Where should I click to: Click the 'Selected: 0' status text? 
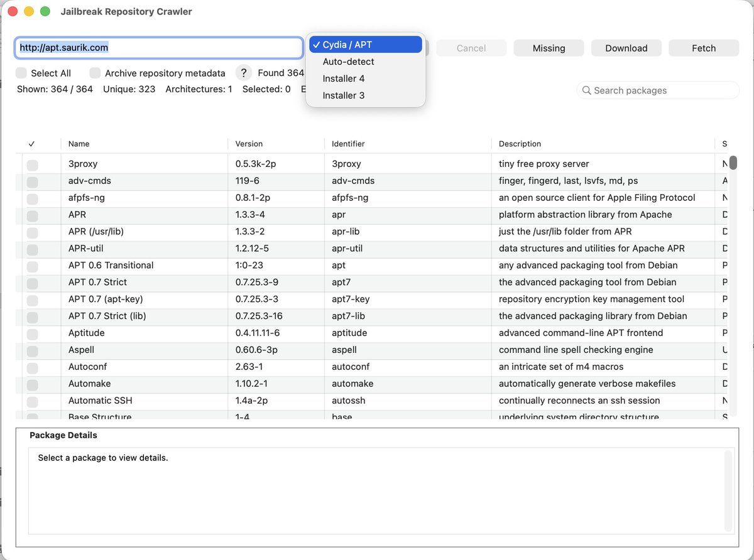[x=266, y=90]
